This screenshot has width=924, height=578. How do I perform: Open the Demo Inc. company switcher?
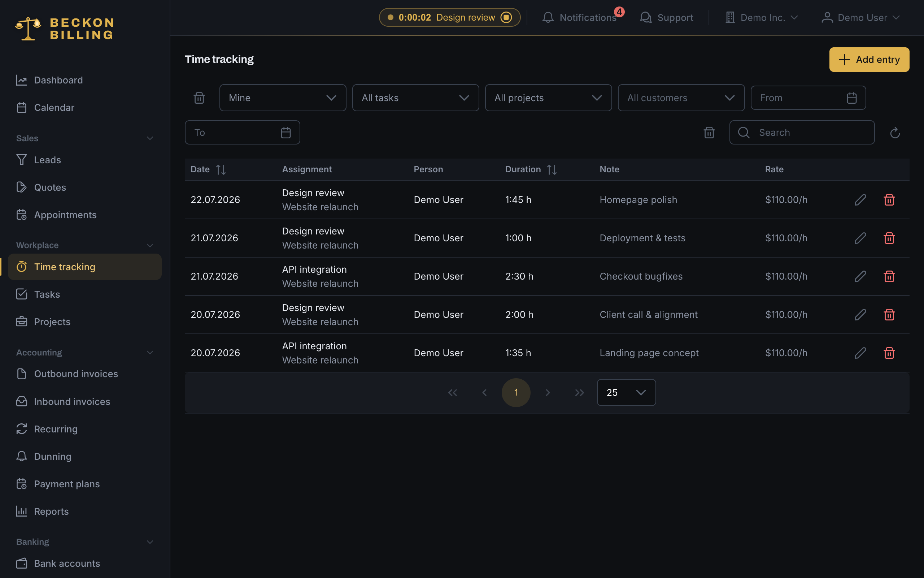tap(761, 17)
